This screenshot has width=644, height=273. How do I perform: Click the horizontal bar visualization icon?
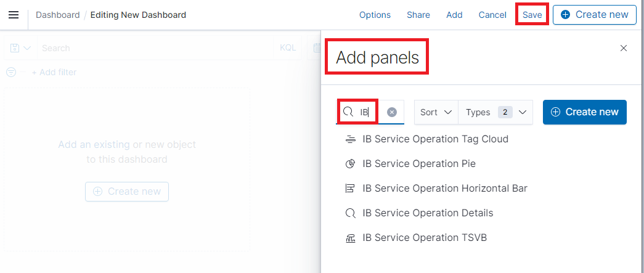[351, 189]
